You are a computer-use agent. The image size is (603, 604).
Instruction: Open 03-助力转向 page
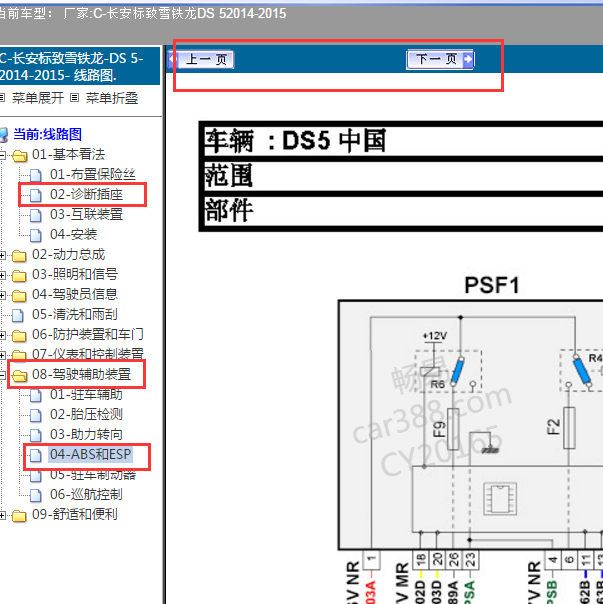86,435
